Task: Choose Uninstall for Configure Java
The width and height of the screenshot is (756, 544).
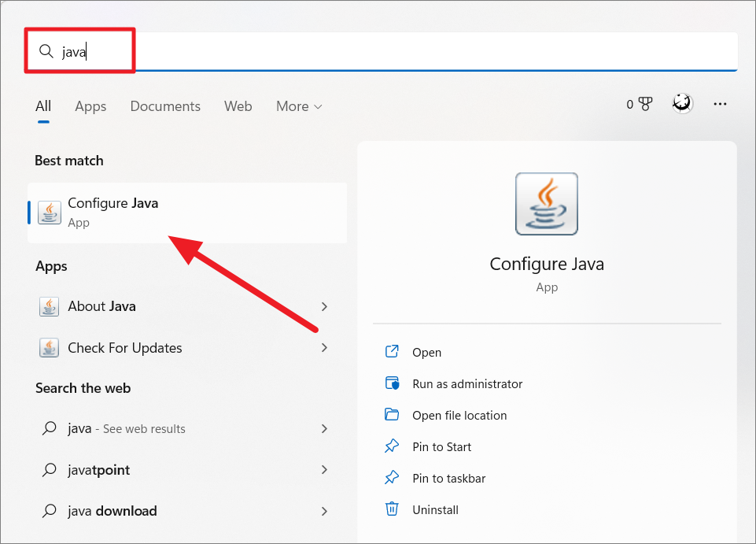Action: point(435,509)
